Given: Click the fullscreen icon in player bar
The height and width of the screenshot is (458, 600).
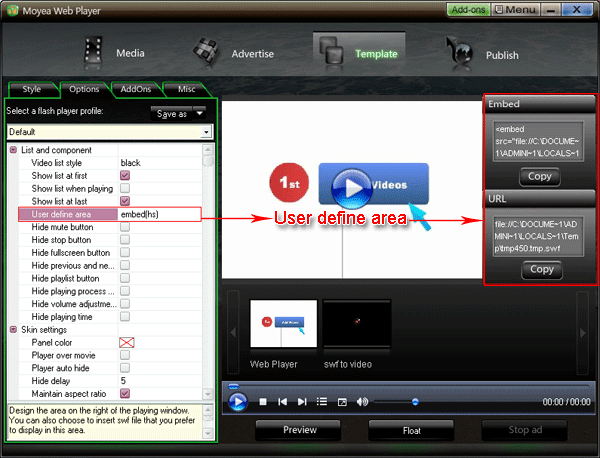Looking at the screenshot, I should (342, 402).
